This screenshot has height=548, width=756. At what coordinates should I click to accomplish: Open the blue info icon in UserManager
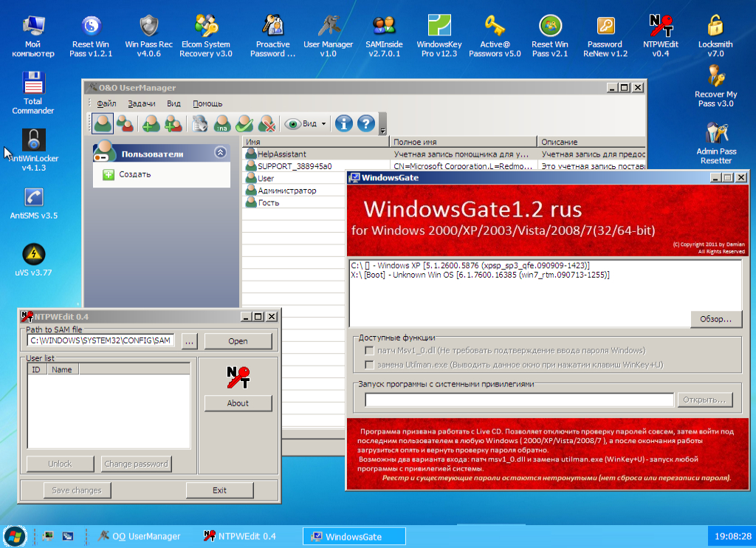tap(344, 123)
